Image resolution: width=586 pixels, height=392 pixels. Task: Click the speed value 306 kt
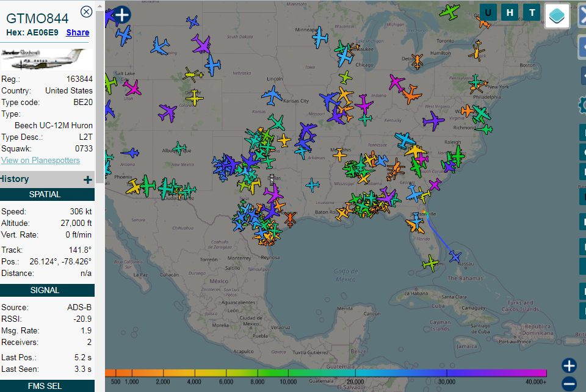(x=81, y=211)
